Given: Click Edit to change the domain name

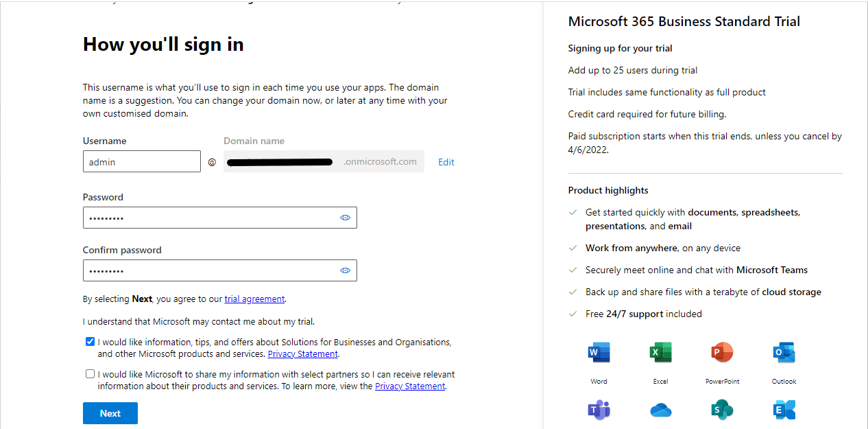Looking at the screenshot, I should click(x=446, y=162).
